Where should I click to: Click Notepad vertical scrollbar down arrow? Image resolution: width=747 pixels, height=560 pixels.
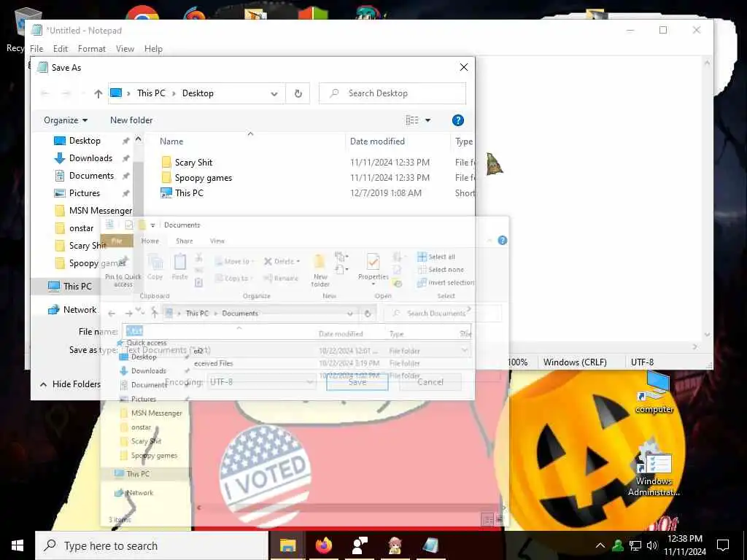(707, 335)
